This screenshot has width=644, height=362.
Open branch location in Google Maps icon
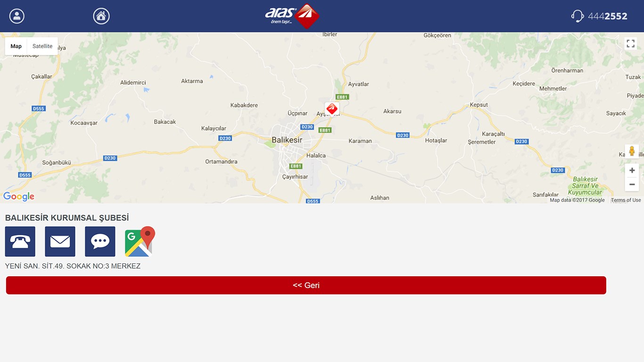(x=140, y=241)
